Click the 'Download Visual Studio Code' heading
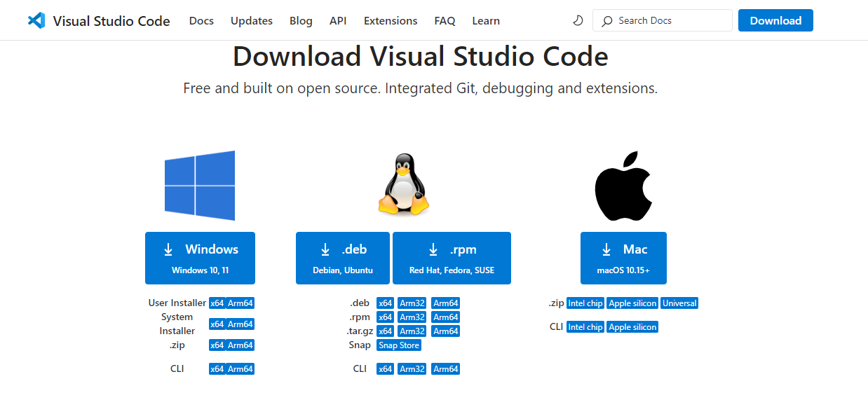 [421, 57]
